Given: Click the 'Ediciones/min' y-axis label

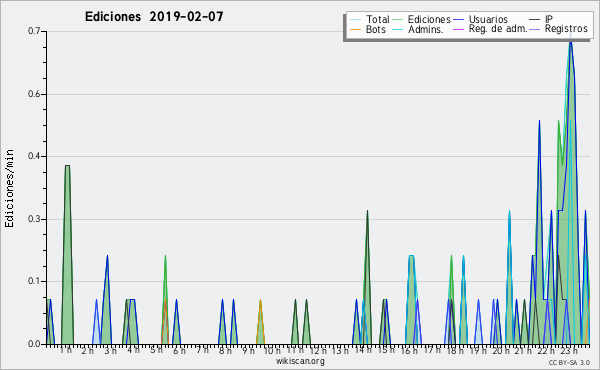Looking at the screenshot, I should click(9, 188).
